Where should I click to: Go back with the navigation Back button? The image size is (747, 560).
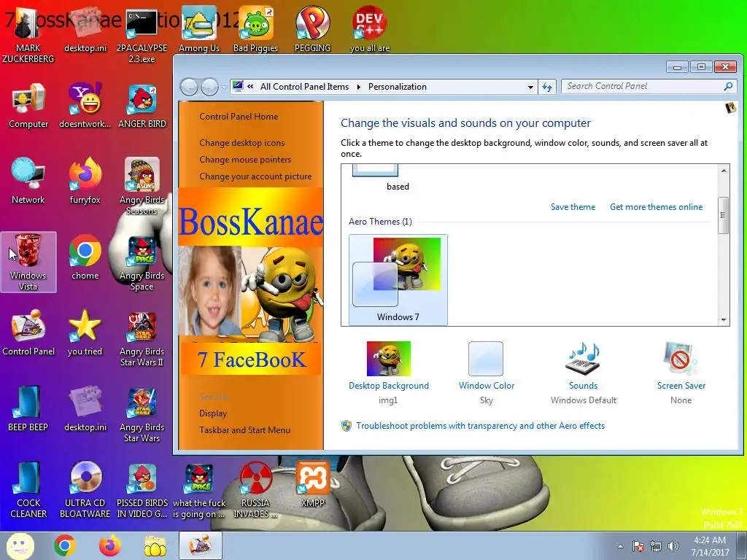point(189,87)
